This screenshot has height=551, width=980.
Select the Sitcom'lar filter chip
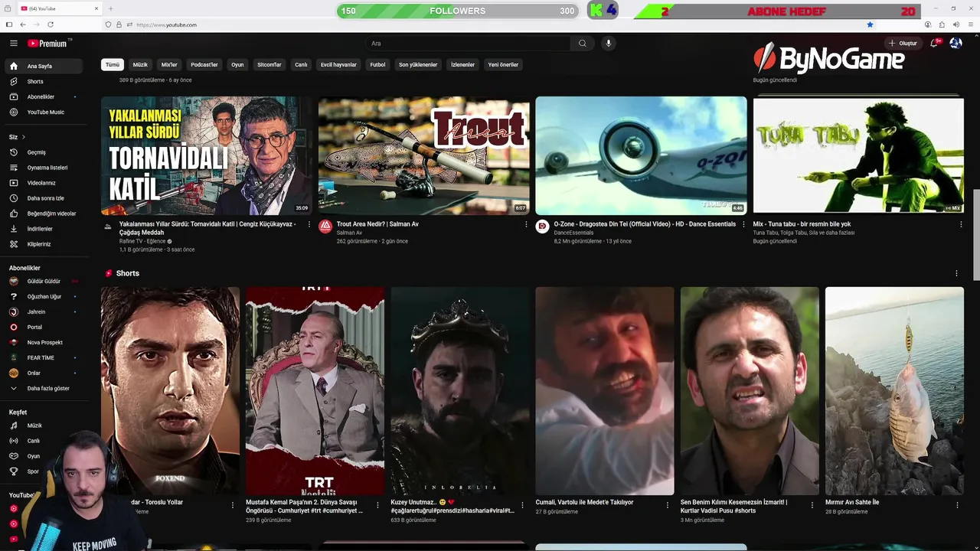[269, 64]
